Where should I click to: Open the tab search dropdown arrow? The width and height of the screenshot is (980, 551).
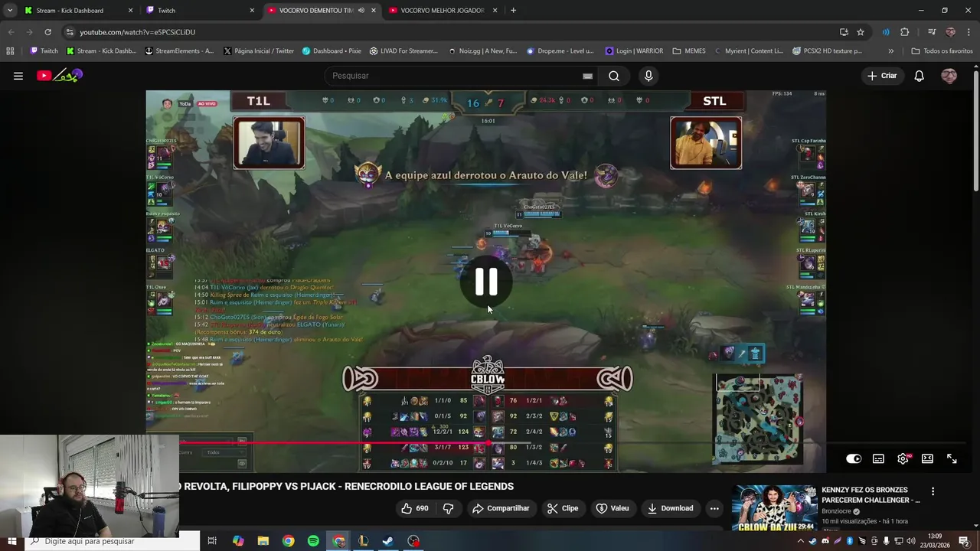point(9,11)
